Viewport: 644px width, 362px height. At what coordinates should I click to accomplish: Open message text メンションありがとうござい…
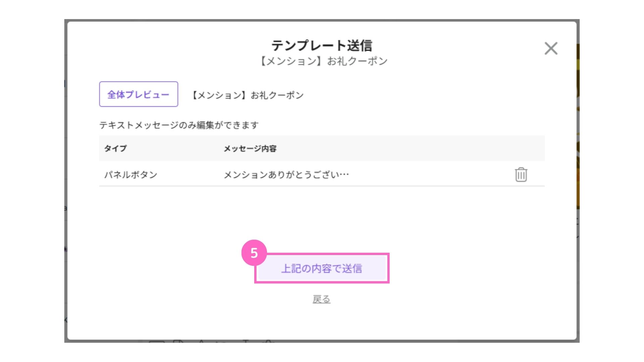click(x=286, y=175)
